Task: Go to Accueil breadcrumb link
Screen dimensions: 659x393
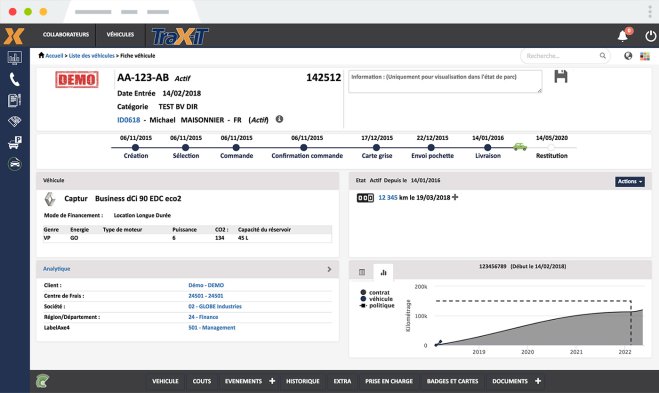Action: (54, 55)
